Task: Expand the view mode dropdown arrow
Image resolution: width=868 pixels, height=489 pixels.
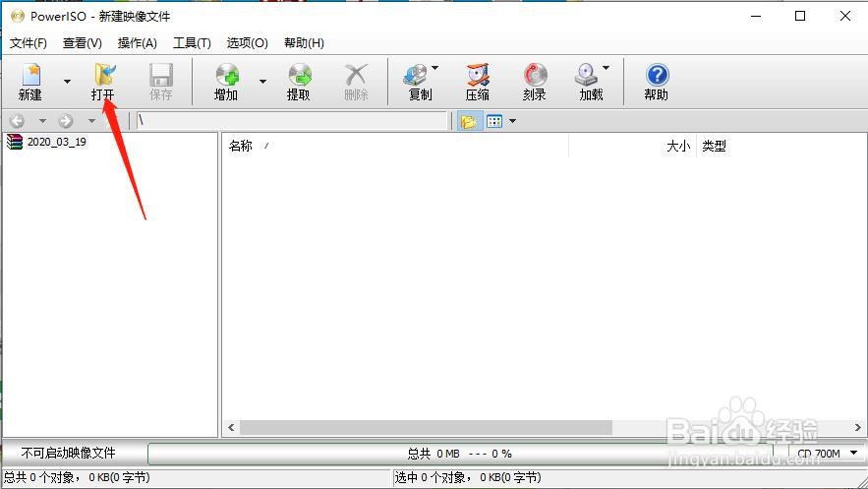Action: pos(512,121)
